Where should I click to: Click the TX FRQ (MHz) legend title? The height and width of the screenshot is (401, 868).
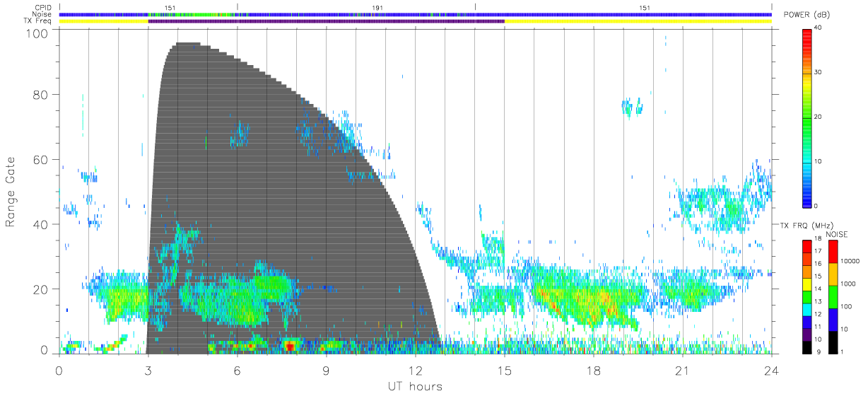click(x=807, y=225)
